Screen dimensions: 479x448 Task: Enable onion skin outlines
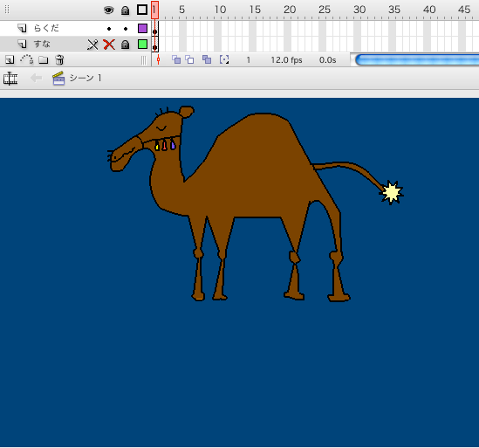(x=189, y=59)
